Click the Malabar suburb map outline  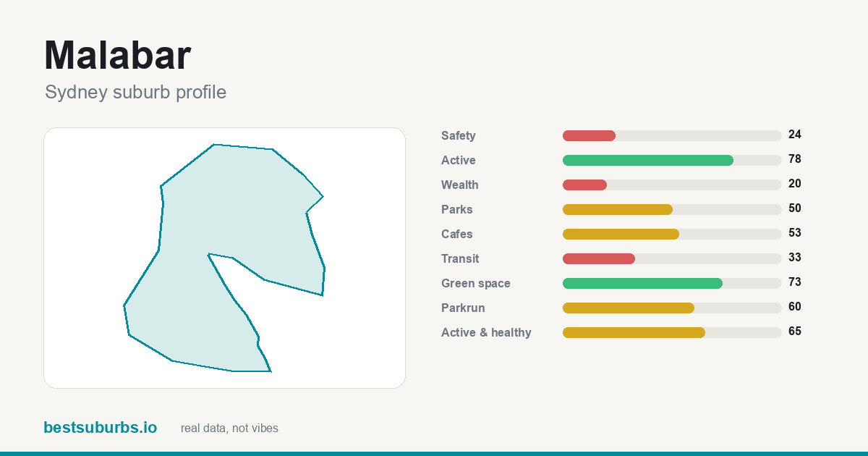pyautogui.click(x=224, y=258)
